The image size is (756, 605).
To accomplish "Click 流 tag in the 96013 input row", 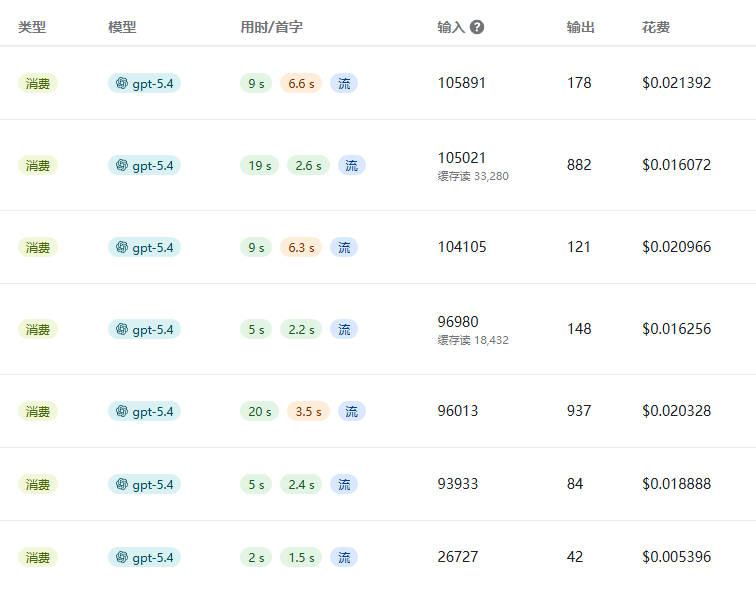I will 351,411.
